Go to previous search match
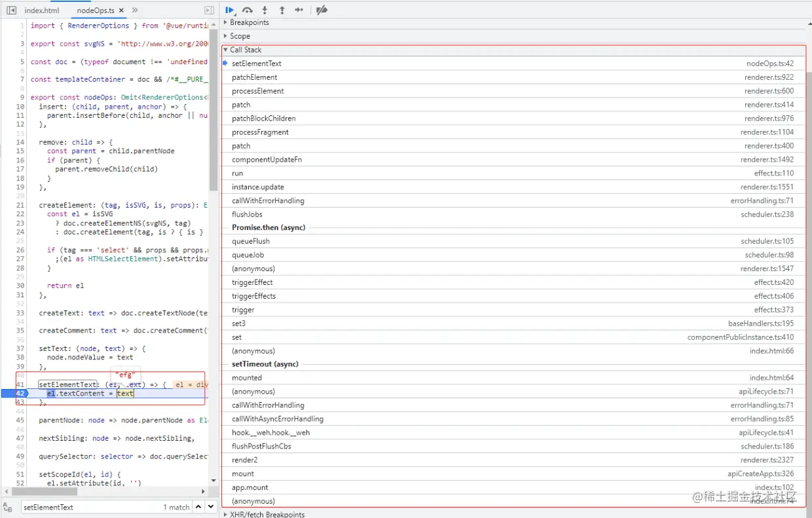 coord(198,507)
